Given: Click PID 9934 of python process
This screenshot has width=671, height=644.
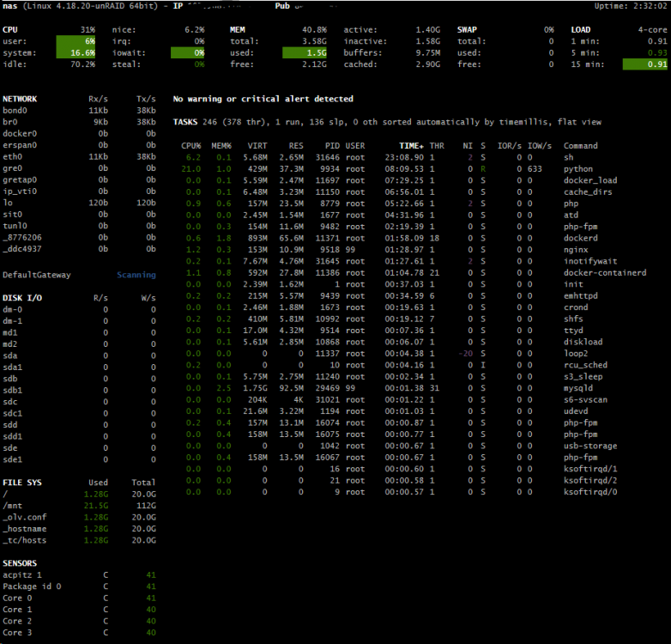Looking at the screenshot, I should pos(330,169).
